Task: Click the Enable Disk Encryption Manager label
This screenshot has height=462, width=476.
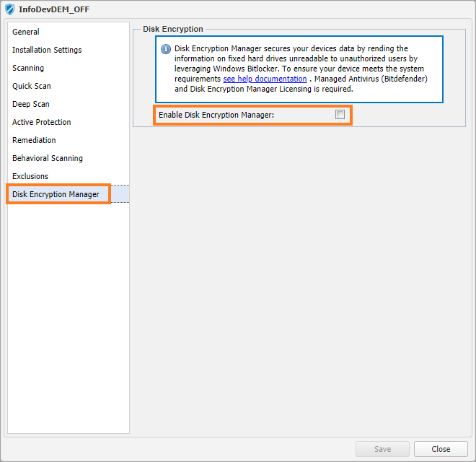Action: click(216, 115)
